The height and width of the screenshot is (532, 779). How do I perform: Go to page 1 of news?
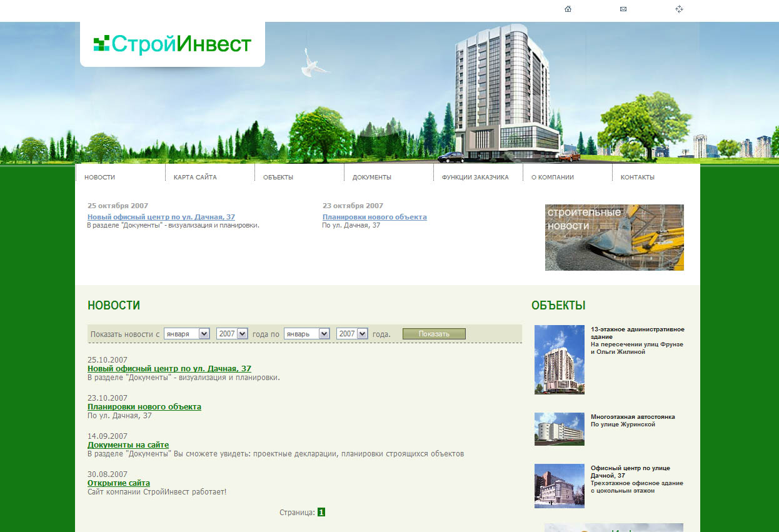321,512
